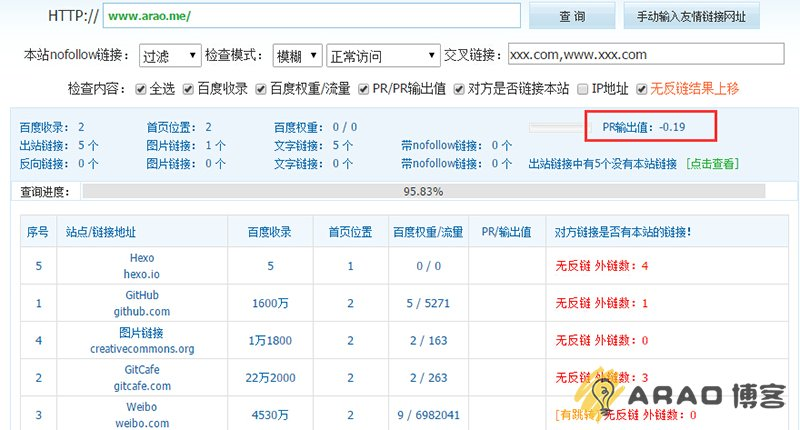Click the 点击查看 link
This screenshot has height=430, width=800.
pyautogui.click(x=712, y=164)
